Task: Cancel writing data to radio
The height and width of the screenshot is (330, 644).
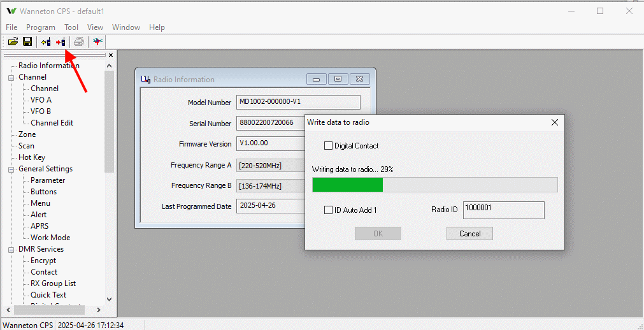Action: 470,233
